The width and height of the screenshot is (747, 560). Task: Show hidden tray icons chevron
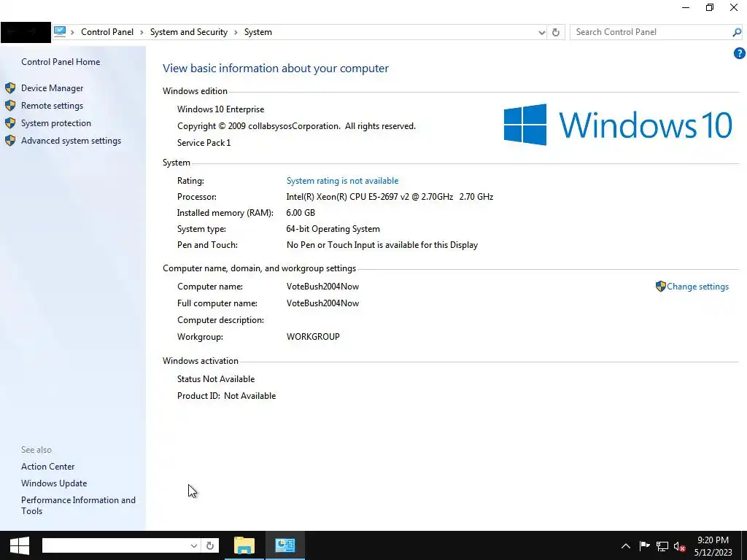click(x=625, y=546)
